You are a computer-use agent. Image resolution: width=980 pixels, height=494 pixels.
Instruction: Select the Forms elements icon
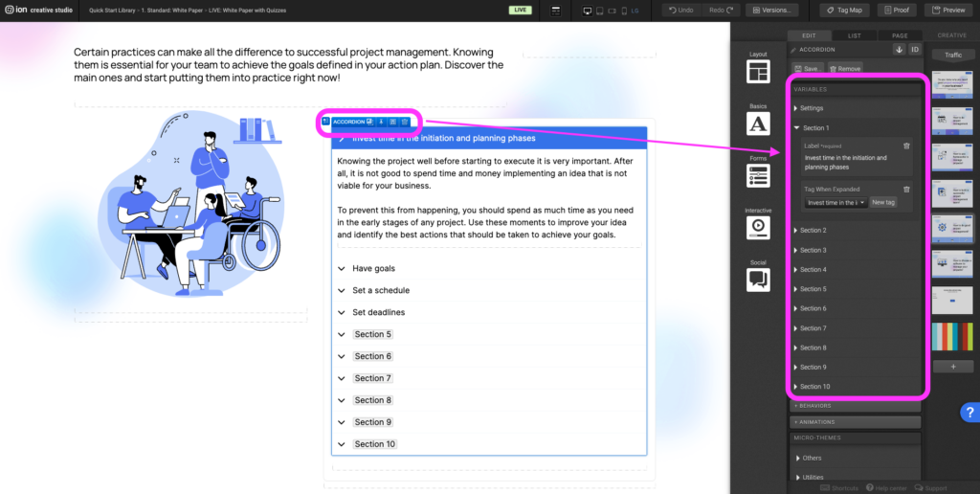pyautogui.click(x=758, y=175)
